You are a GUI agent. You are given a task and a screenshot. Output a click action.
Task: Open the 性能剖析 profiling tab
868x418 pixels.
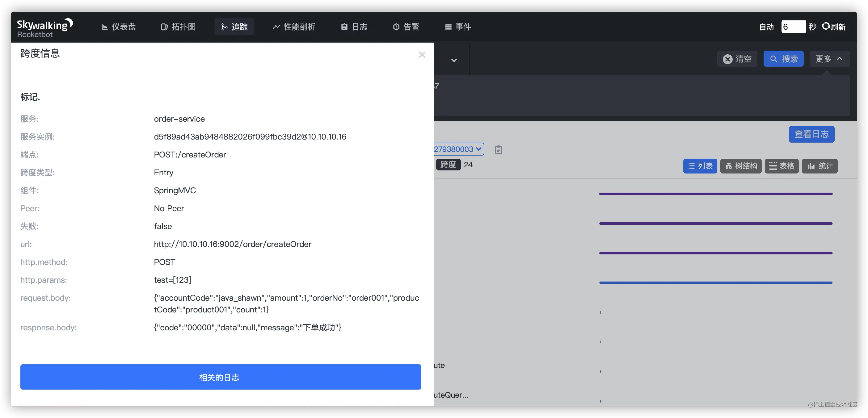pos(294,27)
